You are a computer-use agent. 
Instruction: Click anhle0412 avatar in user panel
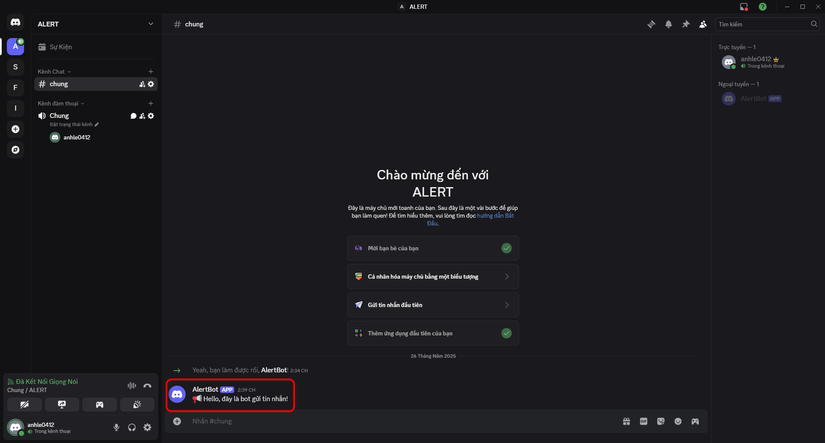click(x=15, y=427)
